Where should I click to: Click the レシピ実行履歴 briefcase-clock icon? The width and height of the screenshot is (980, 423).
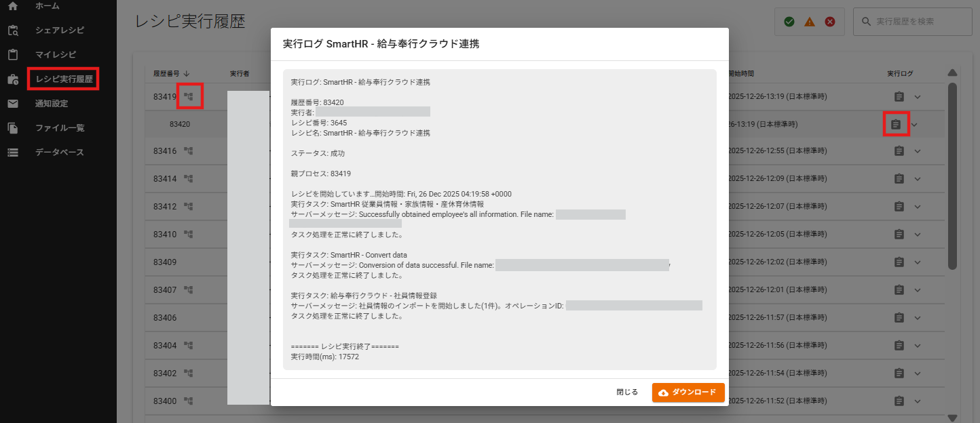tap(13, 79)
